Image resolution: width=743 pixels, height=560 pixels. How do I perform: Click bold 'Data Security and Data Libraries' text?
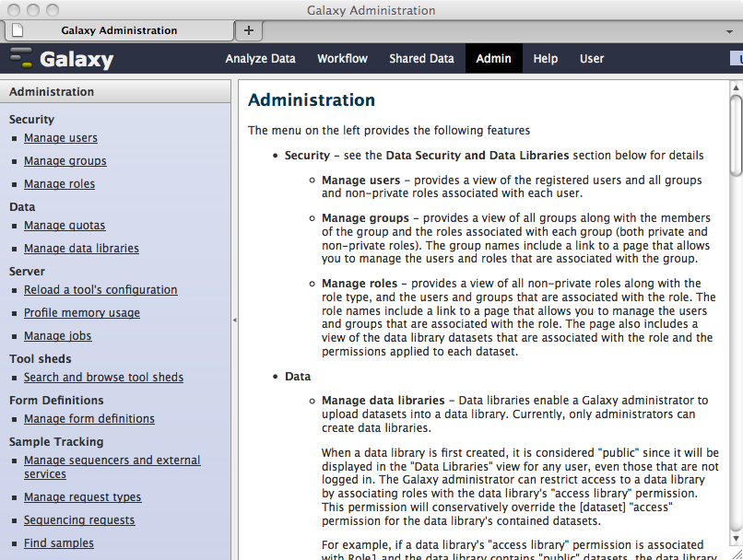478,156
